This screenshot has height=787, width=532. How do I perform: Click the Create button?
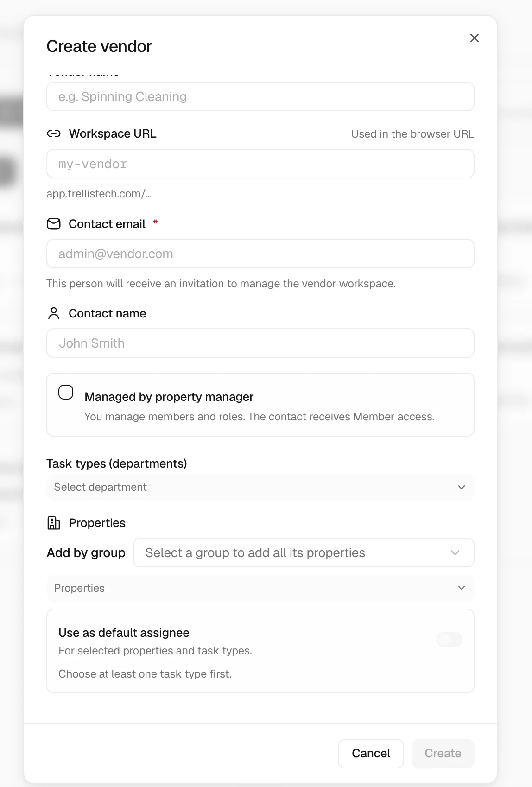[x=443, y=754]
